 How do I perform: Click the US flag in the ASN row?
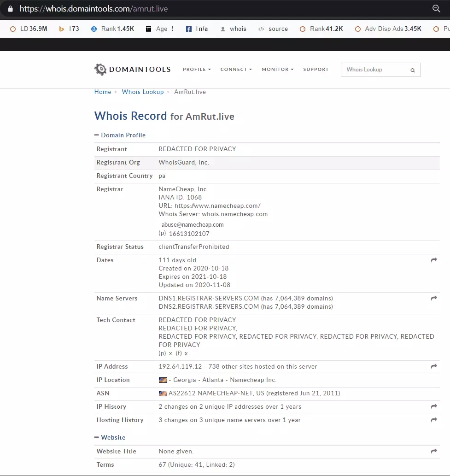coord(163,394)
